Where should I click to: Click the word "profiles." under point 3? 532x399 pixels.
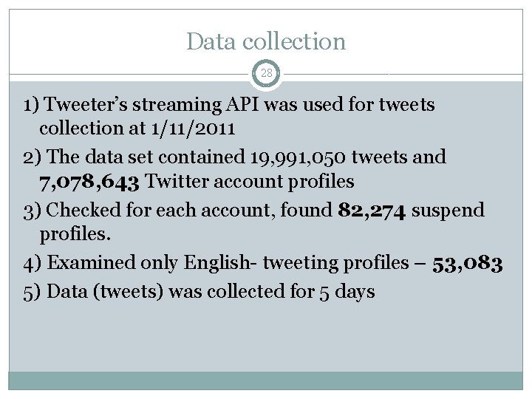(x=73, y=234)
